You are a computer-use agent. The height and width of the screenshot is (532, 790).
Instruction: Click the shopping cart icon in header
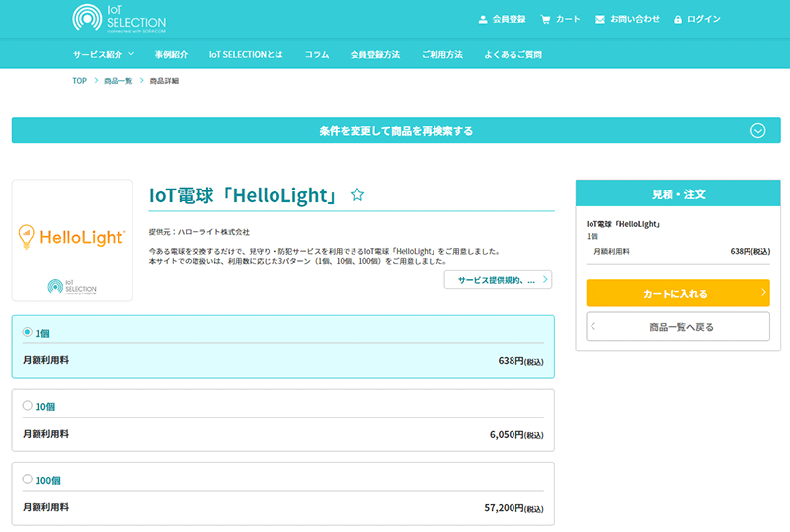[546, 19]
